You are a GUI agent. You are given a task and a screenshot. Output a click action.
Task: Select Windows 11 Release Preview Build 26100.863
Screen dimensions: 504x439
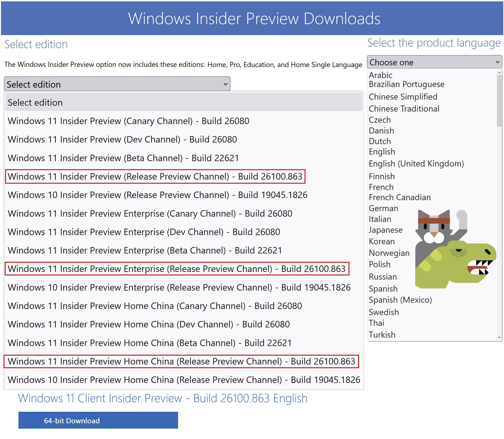click(x=155, y=176)
